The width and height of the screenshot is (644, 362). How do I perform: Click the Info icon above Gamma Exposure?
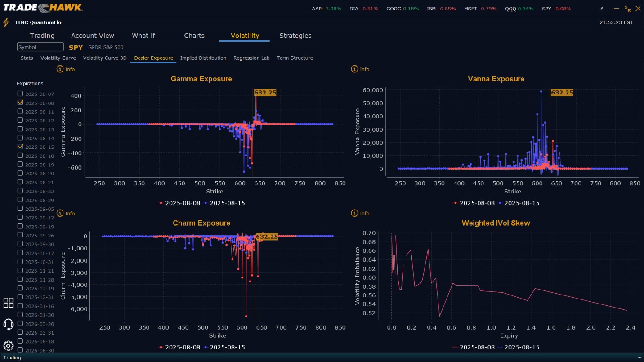(60, 69)
